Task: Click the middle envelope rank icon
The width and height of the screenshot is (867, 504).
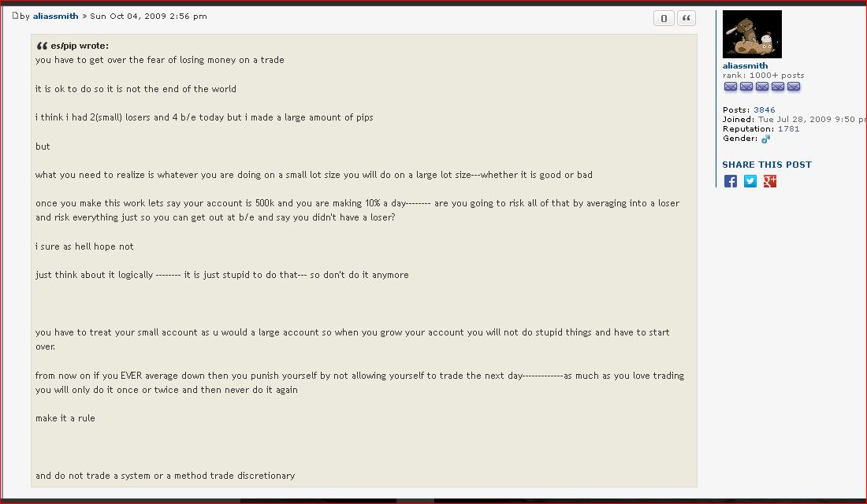Action: pyautogui.click(x=762, y=87)
